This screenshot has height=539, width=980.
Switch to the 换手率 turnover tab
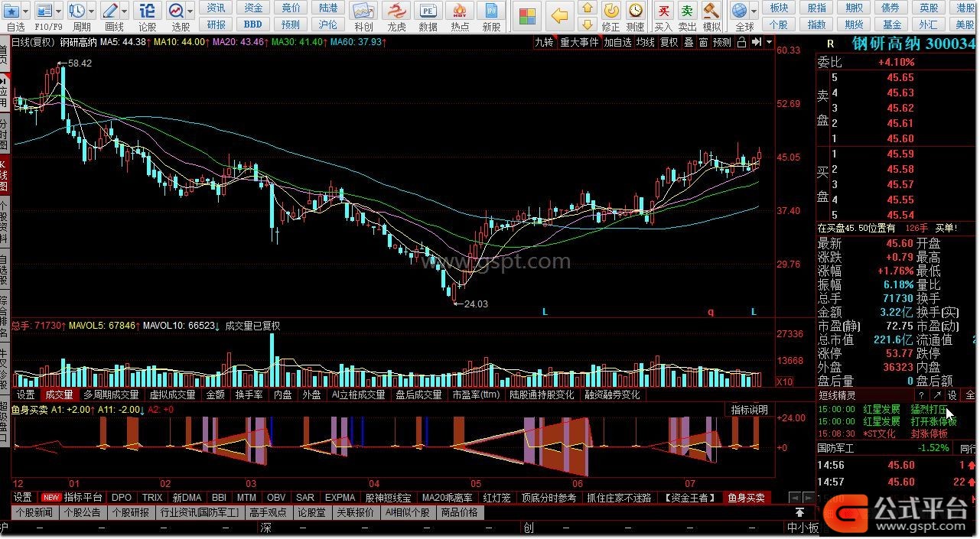(249, 395)
